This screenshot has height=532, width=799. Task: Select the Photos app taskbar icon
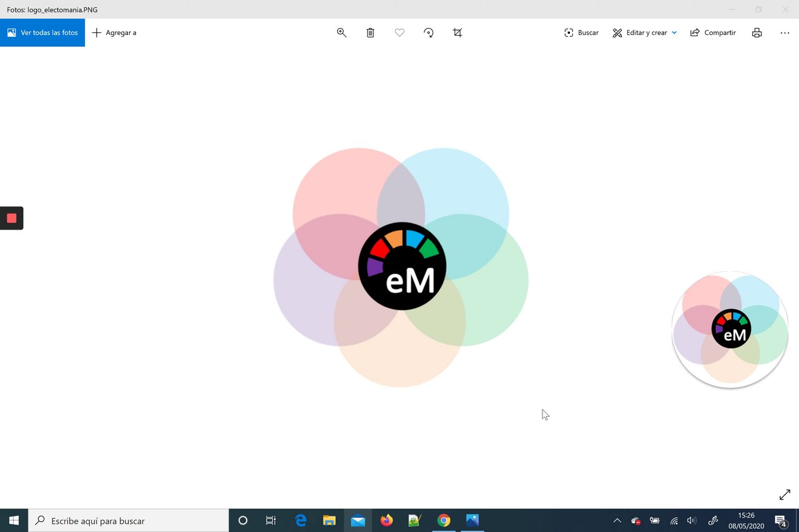472,520
